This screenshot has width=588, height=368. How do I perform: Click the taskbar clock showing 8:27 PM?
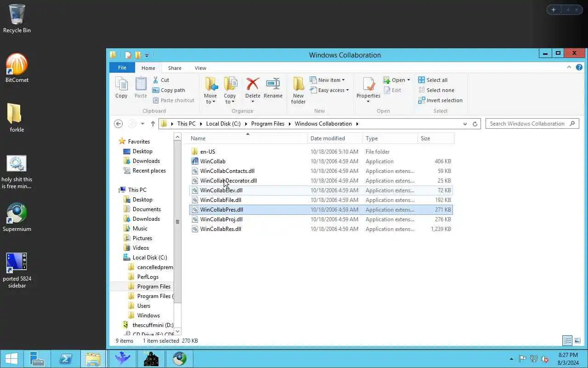coord(568,359)
